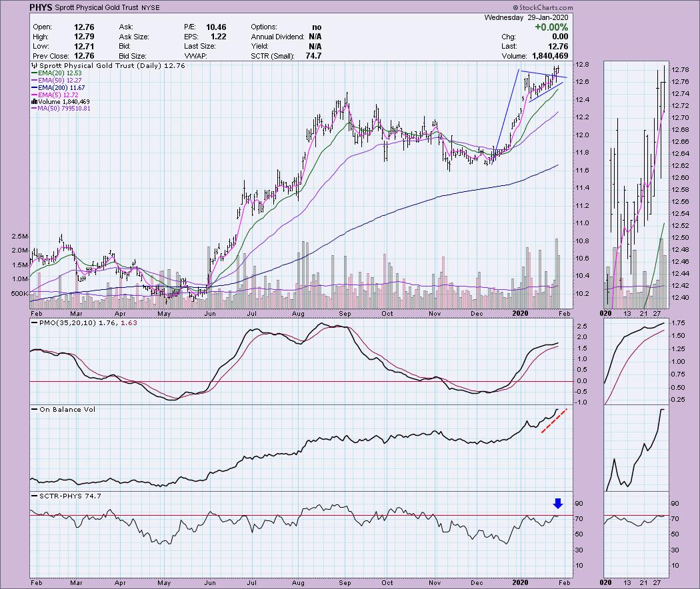Click the Wednesday 29-Jan-2020 date text
Viewport: 700px width, 589px height.
(527, 17)
